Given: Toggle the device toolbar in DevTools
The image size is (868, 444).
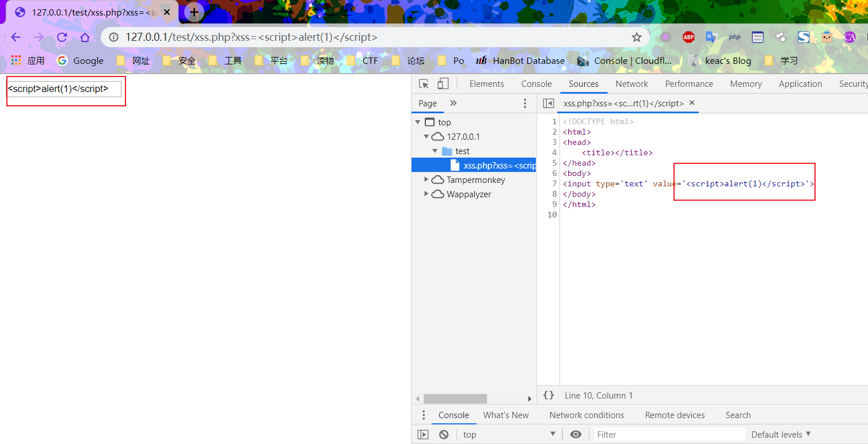Looking at the screenshot, I should (x=443, y=84).
